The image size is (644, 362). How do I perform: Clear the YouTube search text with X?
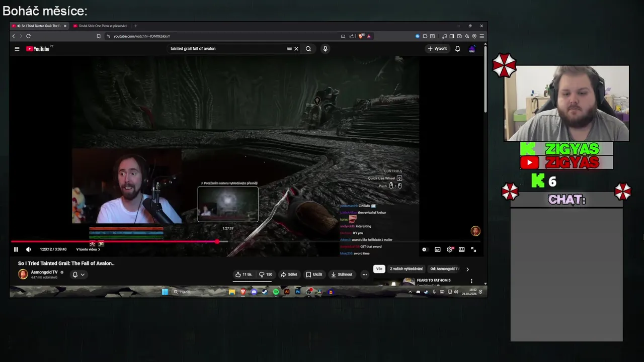click(296, 49)
